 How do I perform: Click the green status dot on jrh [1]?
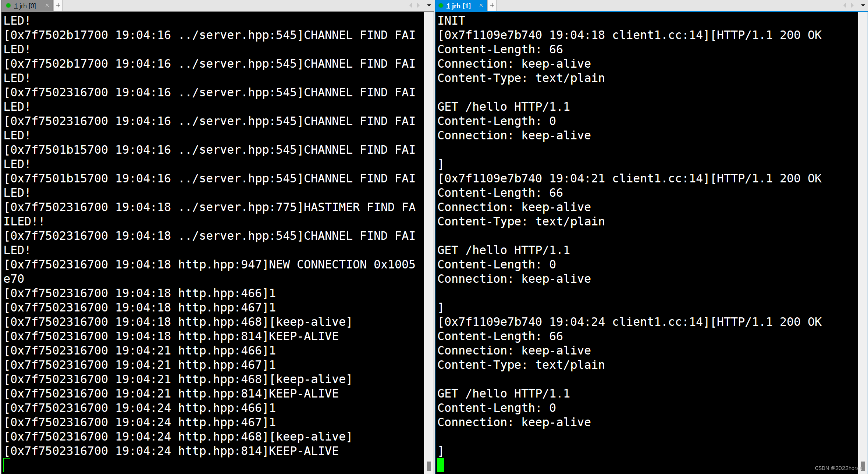point(441,6)
